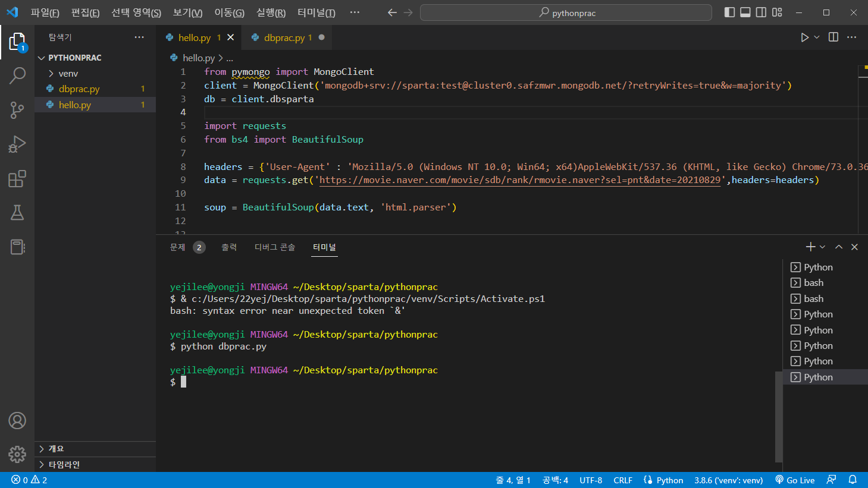Toggle the primary side bar layout icon
Viewport: 868px width, 488px height.
[729, 12]
